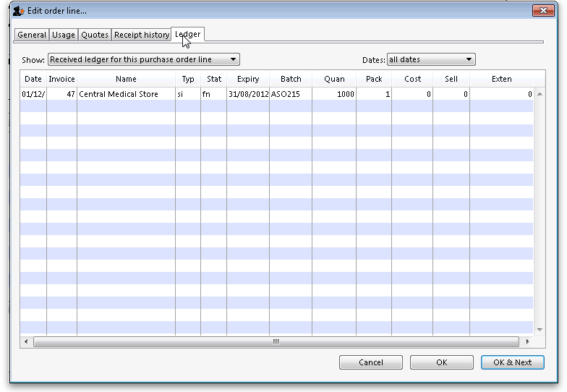
Task: Click the OK & Next button
Action: tap(512, 362)
